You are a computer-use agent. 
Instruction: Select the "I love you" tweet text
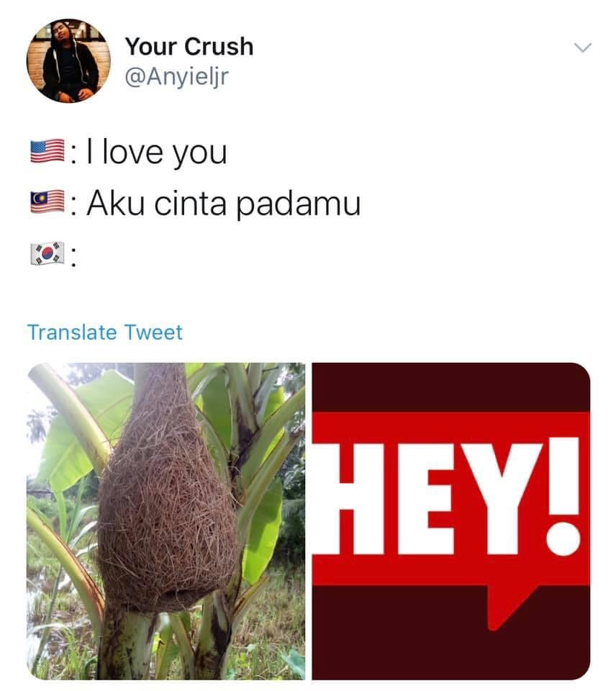click(x=157, y=153)
